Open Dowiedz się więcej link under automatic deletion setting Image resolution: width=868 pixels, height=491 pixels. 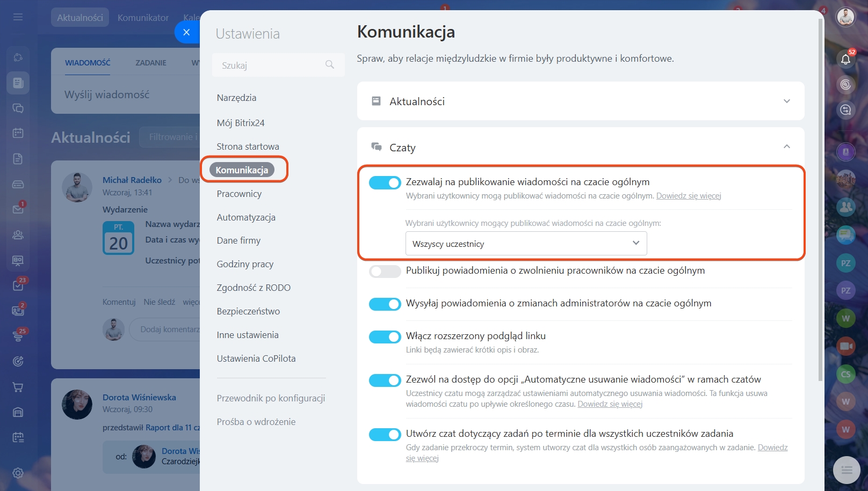pos(610,404)
